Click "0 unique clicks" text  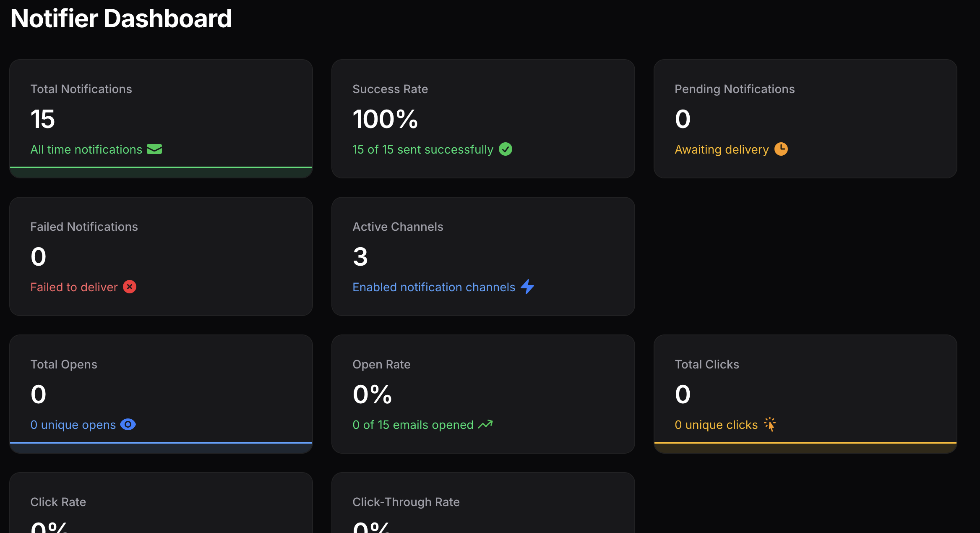pyautogui.click(x=716, y=425)
